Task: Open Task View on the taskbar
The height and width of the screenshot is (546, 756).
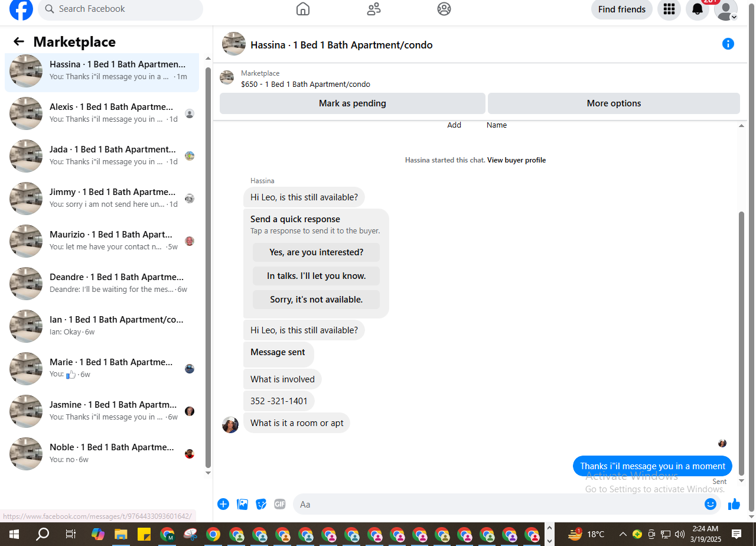Action: 70,534
